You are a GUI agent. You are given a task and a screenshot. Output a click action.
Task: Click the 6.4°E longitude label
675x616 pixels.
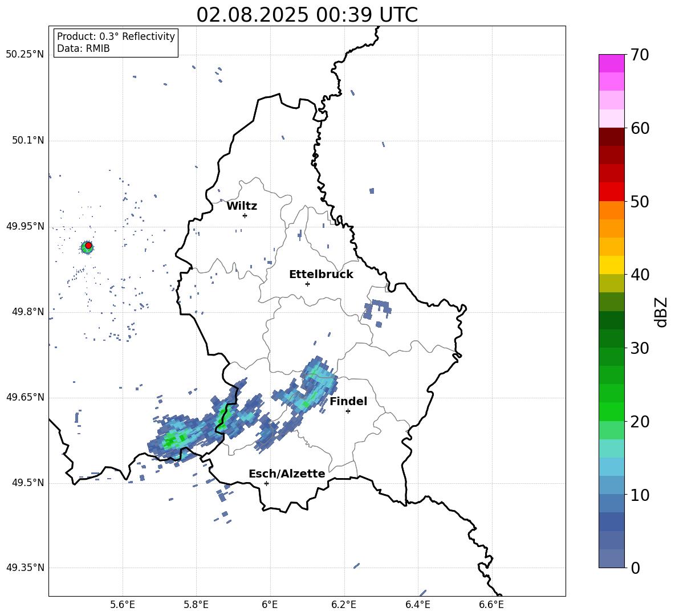tap(417, 605)
